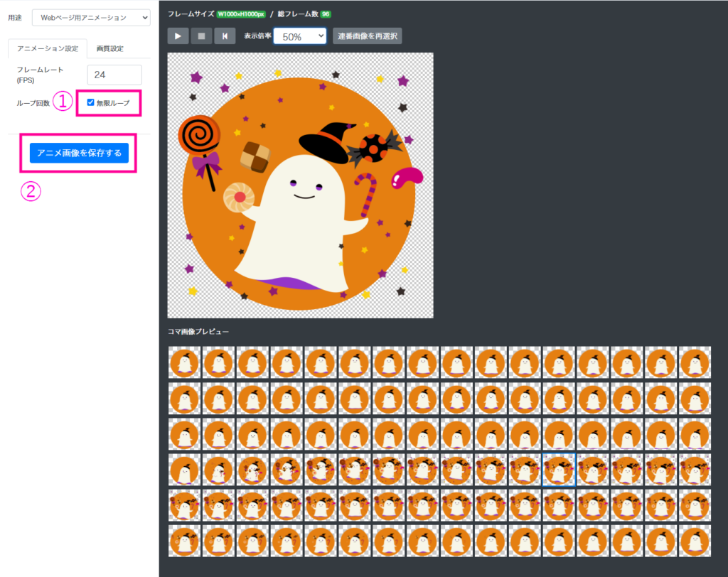Click the large animation preview image
Image resolution: width=728 pixels, height=577 pixels.
[300, 184]
